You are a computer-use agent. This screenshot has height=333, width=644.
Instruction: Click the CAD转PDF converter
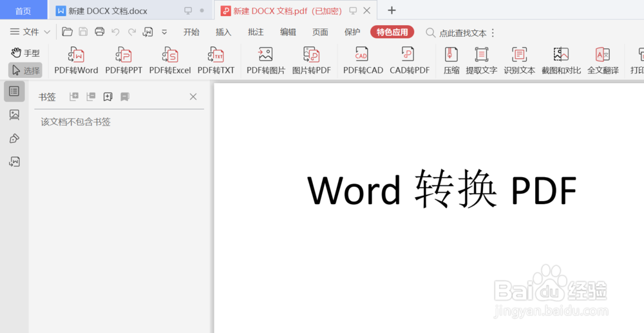click(x=410, y=61)
